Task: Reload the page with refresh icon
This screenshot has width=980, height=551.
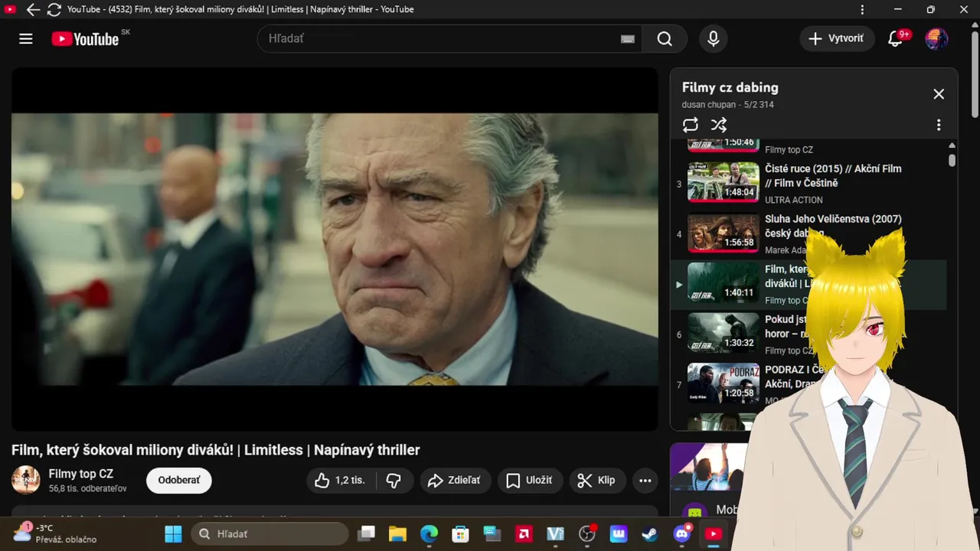Action: (54, 9)
